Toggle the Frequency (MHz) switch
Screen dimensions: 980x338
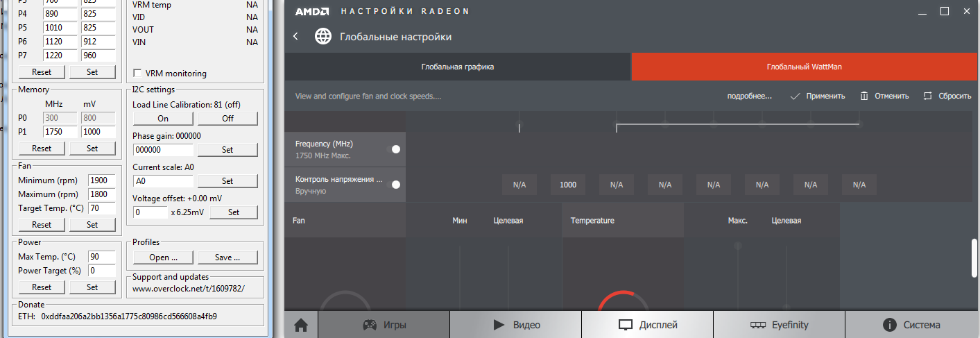point(396,149)
